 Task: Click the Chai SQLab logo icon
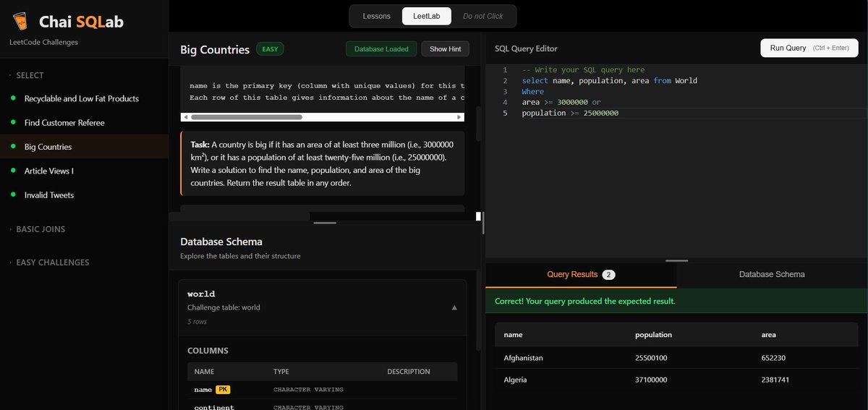coord(20,22)
